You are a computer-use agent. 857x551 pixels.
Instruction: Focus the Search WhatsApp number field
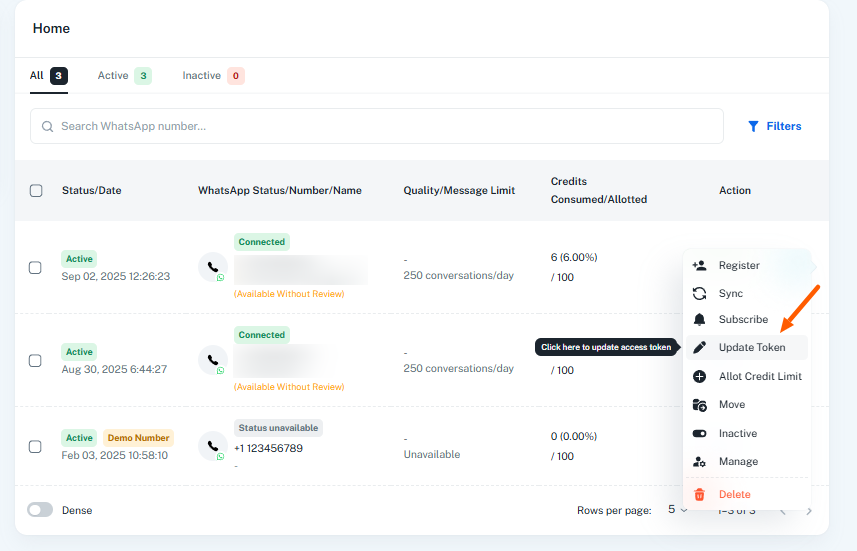coord(380,126)
